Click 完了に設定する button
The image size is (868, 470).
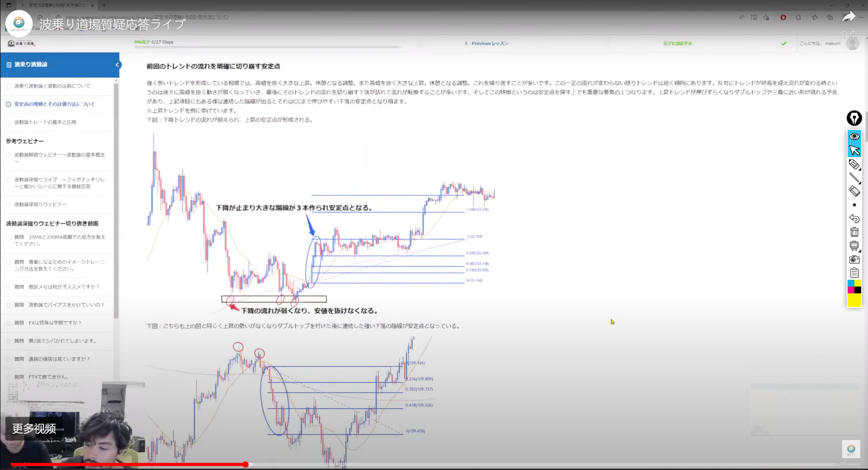(x=677, y=44)
